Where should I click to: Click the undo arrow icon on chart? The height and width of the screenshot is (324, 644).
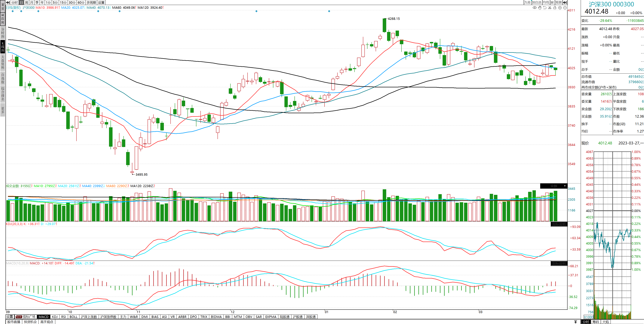point(545,8)
